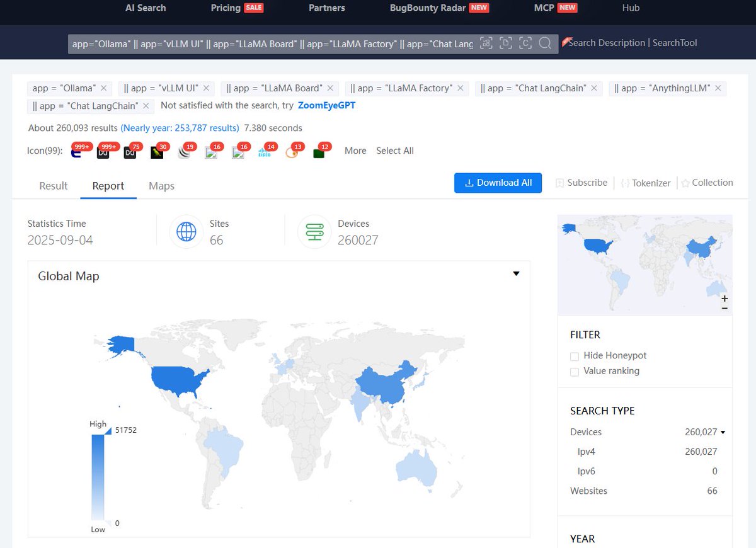Select the favicon with 30 badge
This screenshot has height=548, width=756.
157,152
